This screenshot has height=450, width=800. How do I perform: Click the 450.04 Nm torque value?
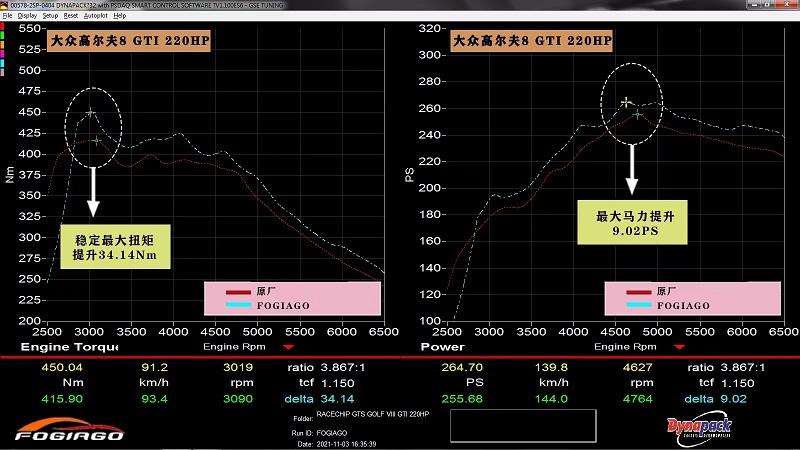(62, 367)
